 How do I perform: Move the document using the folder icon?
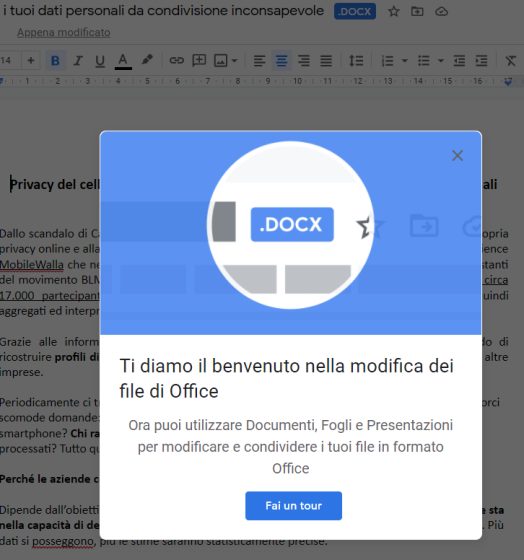click(x=417, y=11)
